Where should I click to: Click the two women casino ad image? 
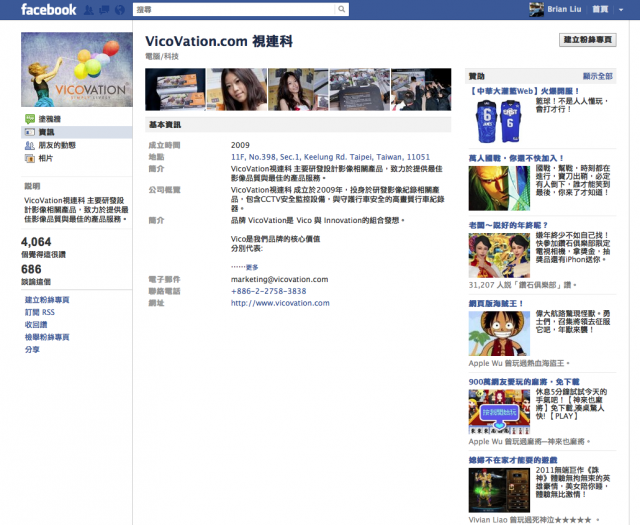(499, 256)
